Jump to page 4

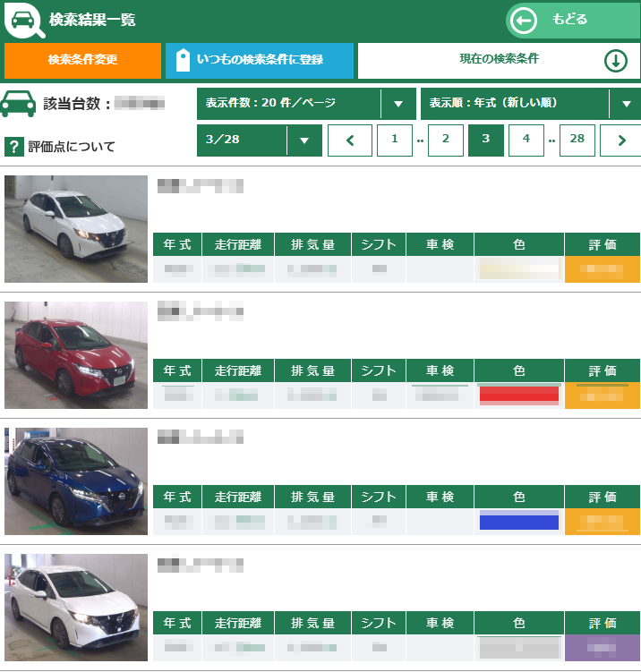coord(526,140)
